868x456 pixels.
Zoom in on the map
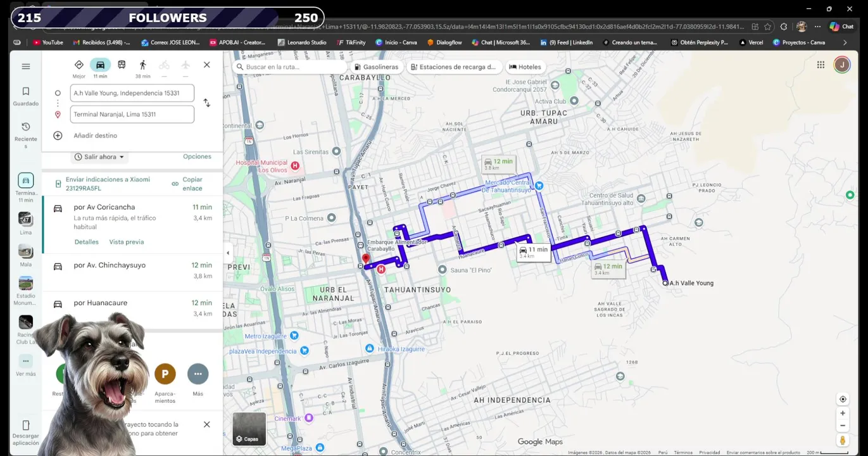(843, 413)
